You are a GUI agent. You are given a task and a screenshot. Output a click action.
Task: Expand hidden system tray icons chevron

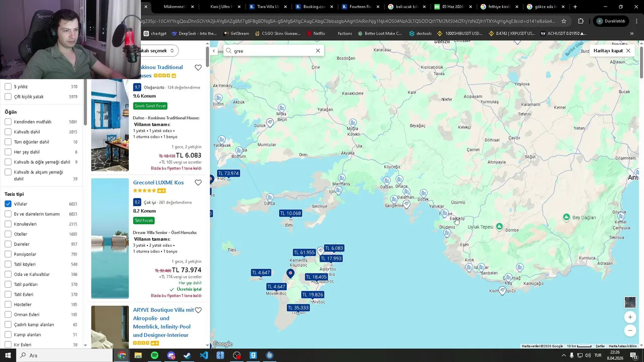coord(563,355)
